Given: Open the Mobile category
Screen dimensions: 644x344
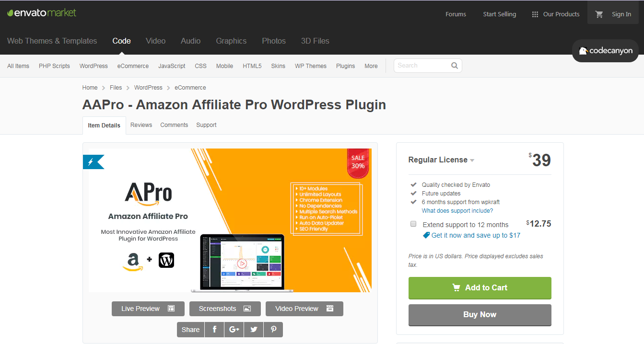Looking at the screenshot, I should [x=224, y=66].
